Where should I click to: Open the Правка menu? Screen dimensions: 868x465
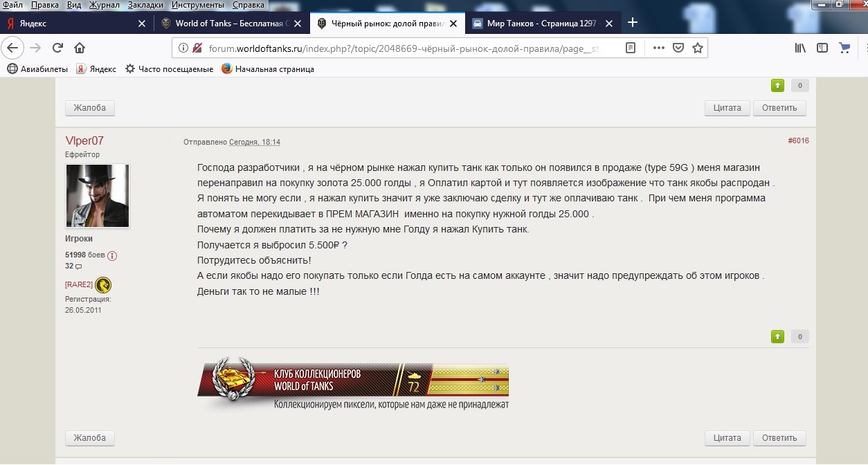(45, 5)
